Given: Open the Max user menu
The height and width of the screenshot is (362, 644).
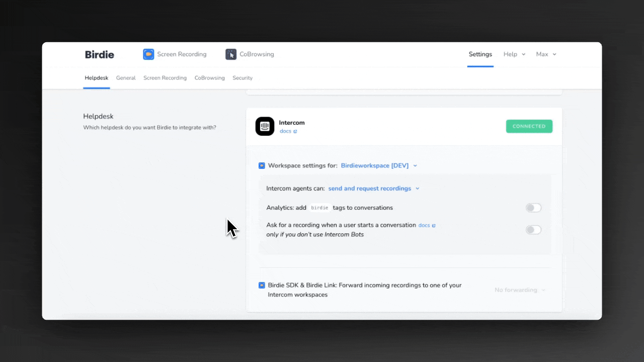Looking at the screenshot, I should tap(545, 54).
